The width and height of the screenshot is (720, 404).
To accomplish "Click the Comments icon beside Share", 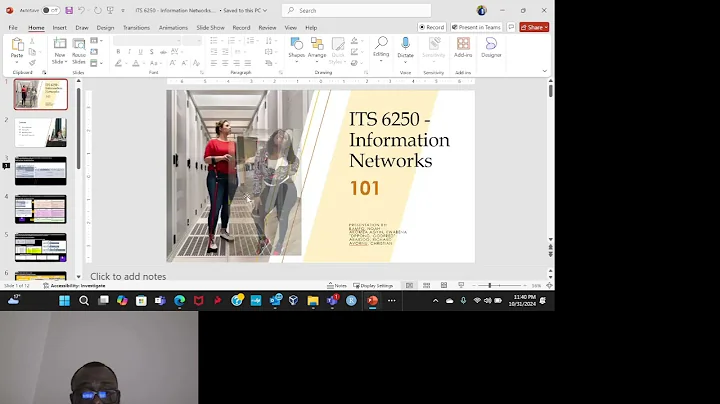I will pyautogui.click(x=511, y=27).
